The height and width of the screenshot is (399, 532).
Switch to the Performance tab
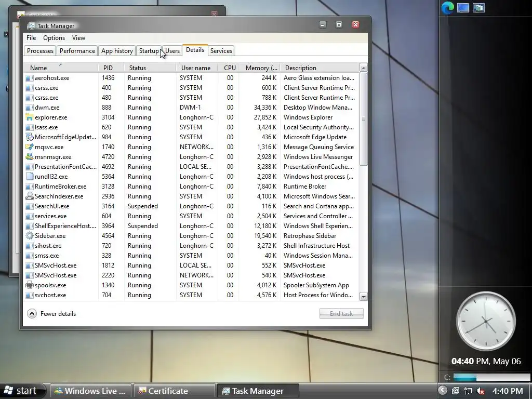tap(77, 50)
